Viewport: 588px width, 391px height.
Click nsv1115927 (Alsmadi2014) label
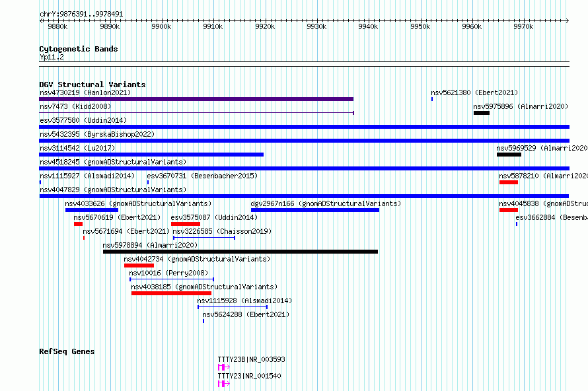point(87,176)
